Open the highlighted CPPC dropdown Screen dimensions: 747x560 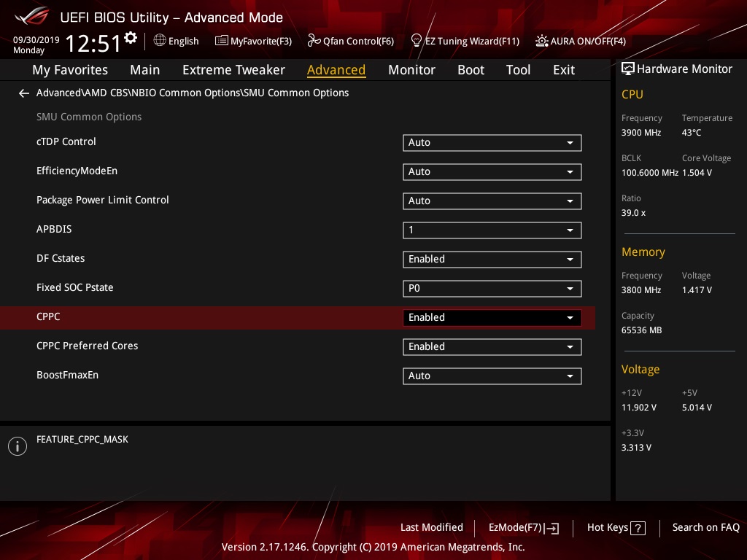[x=492, y=318]
